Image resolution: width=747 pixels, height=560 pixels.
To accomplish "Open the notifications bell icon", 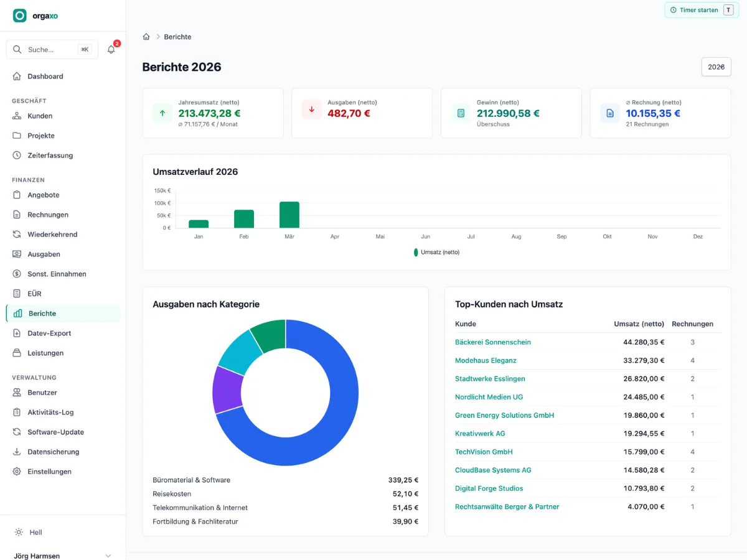I will click(111, 49).
